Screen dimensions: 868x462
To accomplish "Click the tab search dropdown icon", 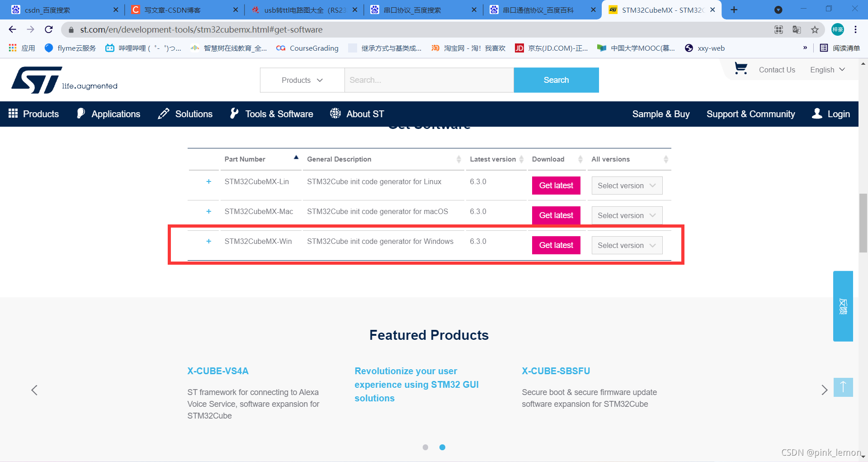I will click(x=778, y=10).
